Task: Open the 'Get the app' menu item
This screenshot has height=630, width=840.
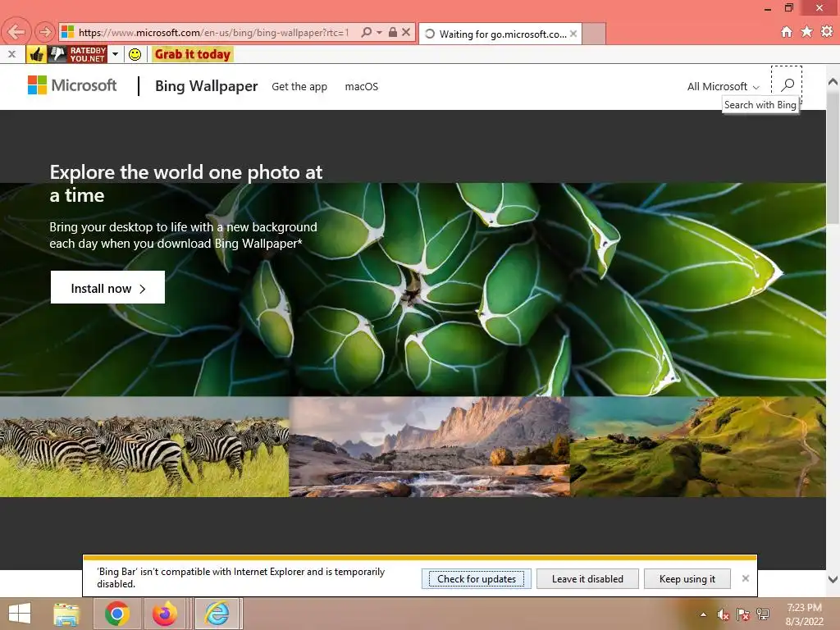Action: coord(299,87)
